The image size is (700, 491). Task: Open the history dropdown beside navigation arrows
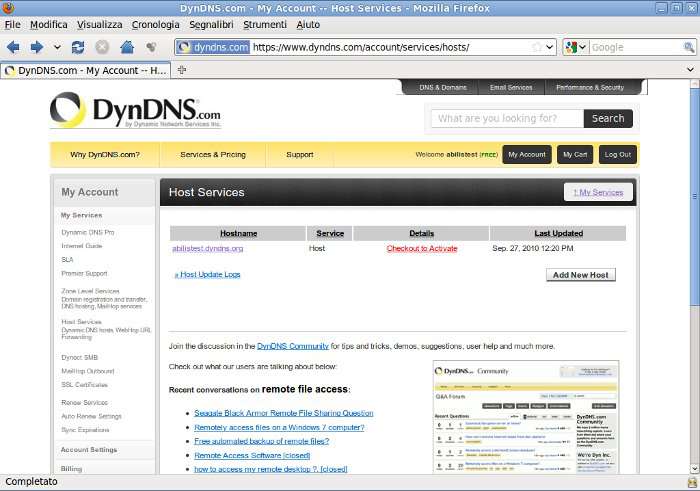pyautogui.click(x=55, y=47)
